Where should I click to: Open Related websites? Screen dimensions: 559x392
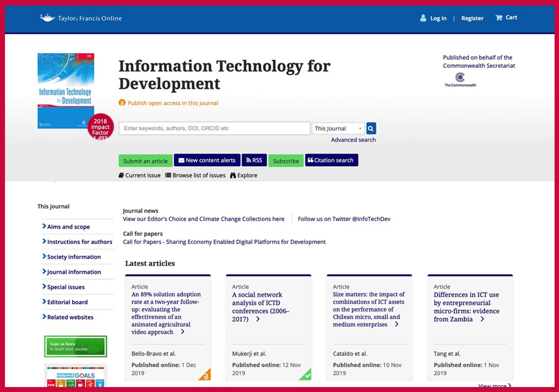(70, 317)
